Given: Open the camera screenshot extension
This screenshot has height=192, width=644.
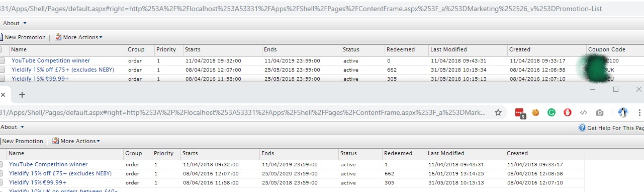Looking at the screenshot, I should tap(600, 113).
